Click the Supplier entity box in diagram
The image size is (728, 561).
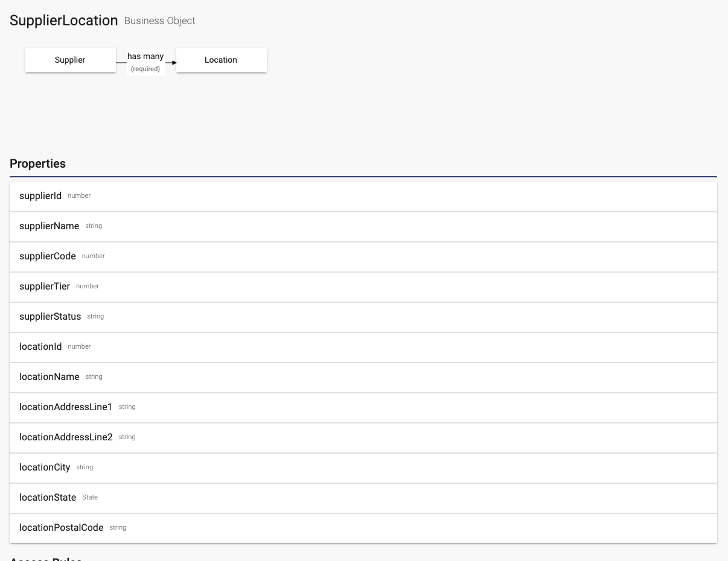coord(71,60)
